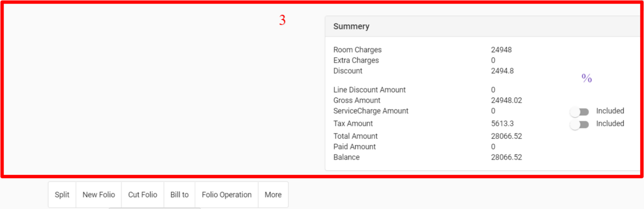The image size is (644, 209).
Task: Select the Gross Amount value 24948.02
Action: coord(506,100)
